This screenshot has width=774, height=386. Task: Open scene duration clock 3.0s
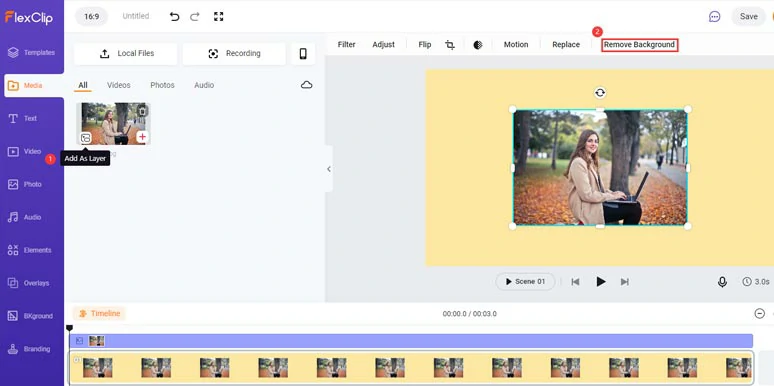[756, 282]
